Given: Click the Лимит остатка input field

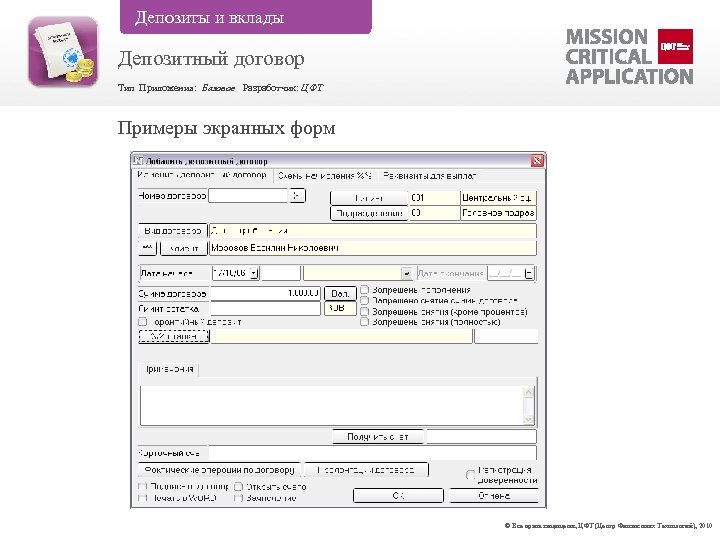Looking at the screenshot, I should click(265, 309).
